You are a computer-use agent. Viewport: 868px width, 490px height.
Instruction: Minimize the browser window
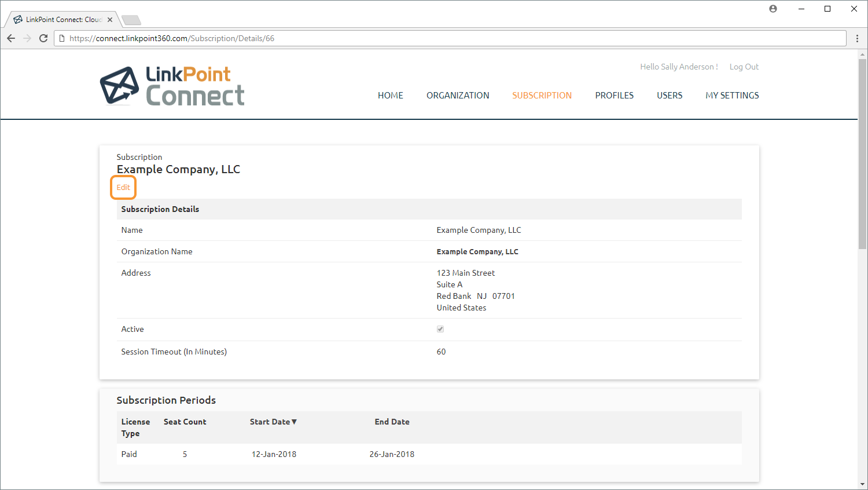[x=801, y=9]
